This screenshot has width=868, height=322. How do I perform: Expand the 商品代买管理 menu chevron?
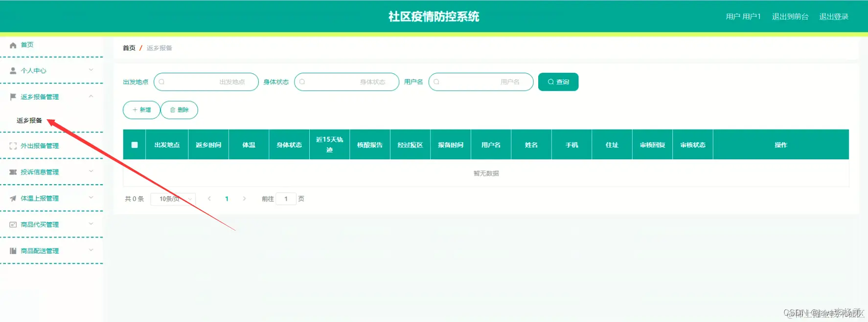point(91,224)
